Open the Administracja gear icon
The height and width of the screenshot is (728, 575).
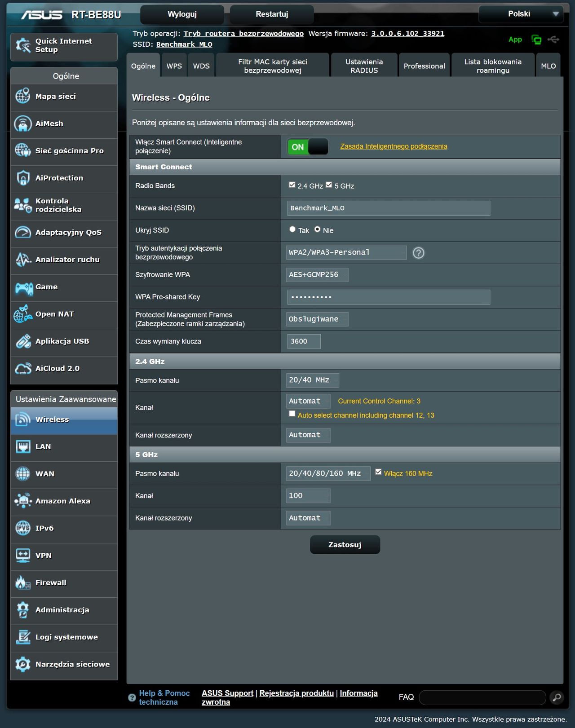[22, 610]
